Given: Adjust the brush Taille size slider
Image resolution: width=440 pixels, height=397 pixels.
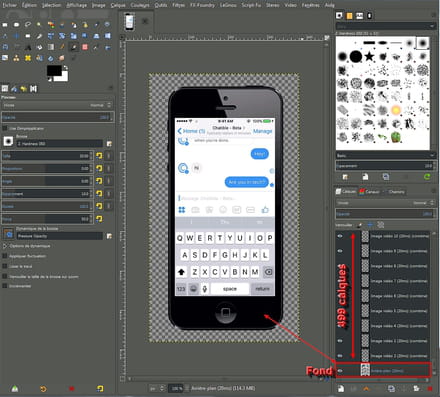Looking at the screenshot, I should click(x=47, y=156).
